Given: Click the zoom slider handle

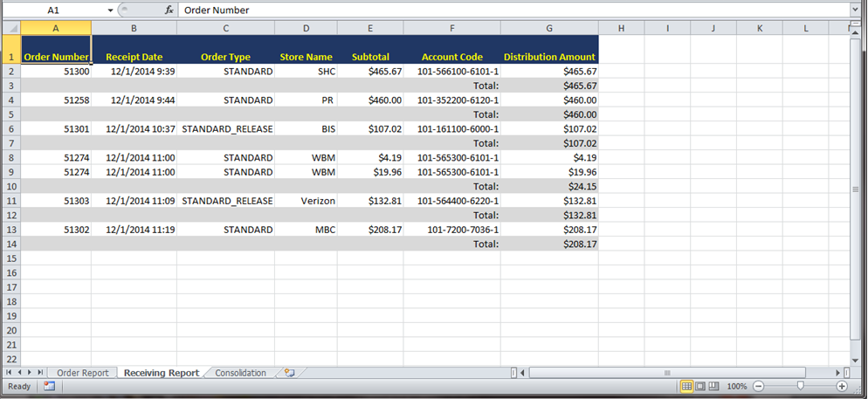Looking at the screenshot, I should (x=800, y=386).
